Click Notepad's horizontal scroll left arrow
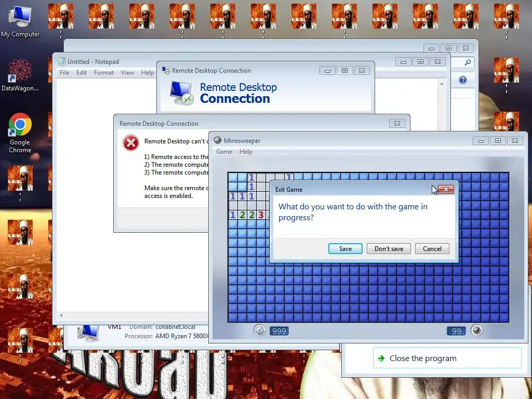 61,315
